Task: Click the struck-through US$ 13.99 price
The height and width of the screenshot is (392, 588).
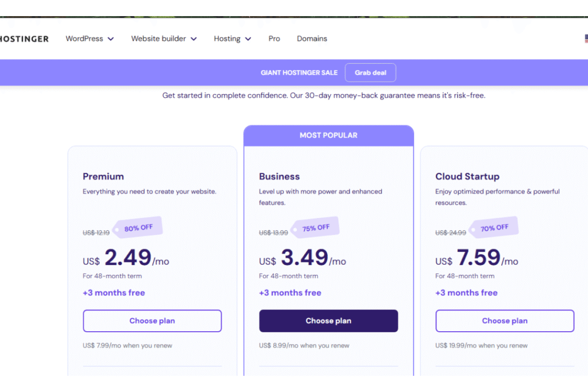Action: [x=273, y=232]
